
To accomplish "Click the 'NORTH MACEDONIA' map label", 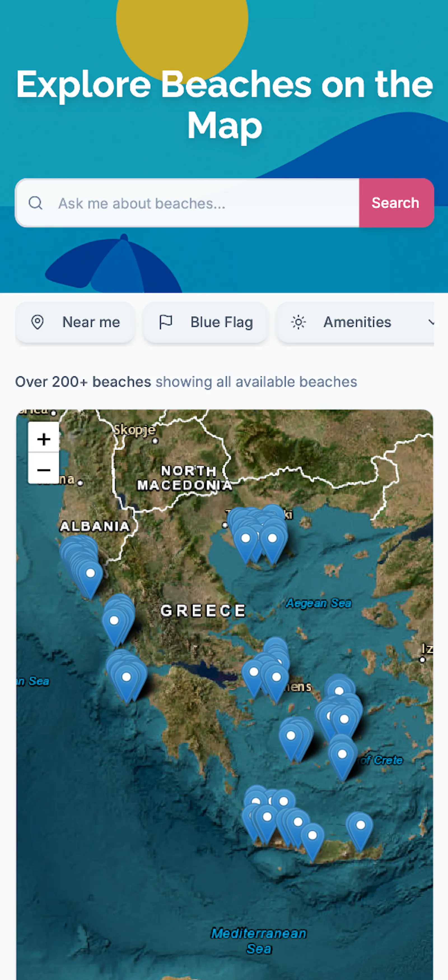I will (x=185, y=478).
